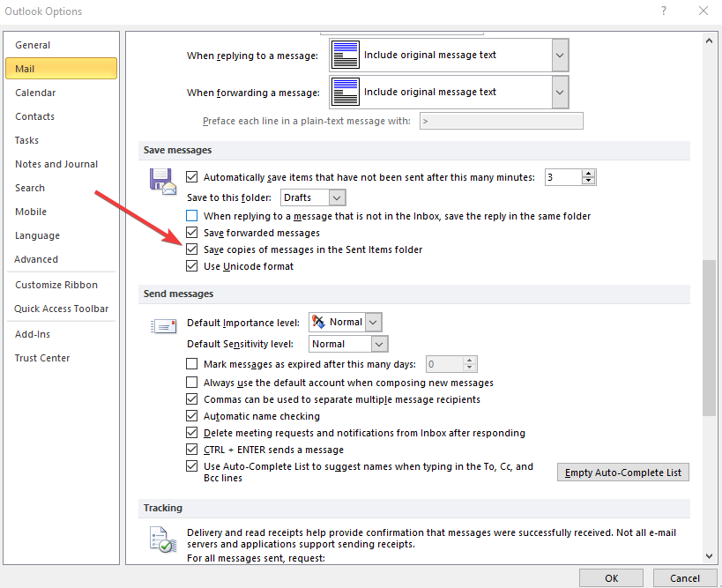
Task: Decrease the expired days spinner
Action: (469, 368)
